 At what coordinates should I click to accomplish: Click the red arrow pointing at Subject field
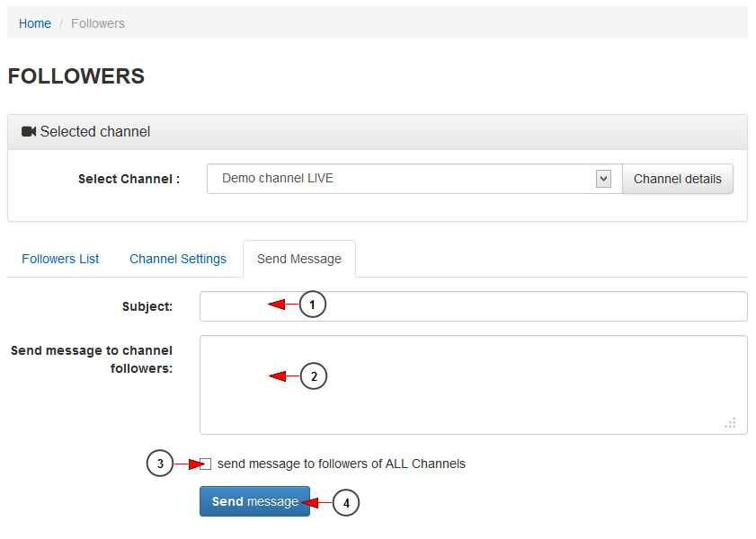coord(283,305)
